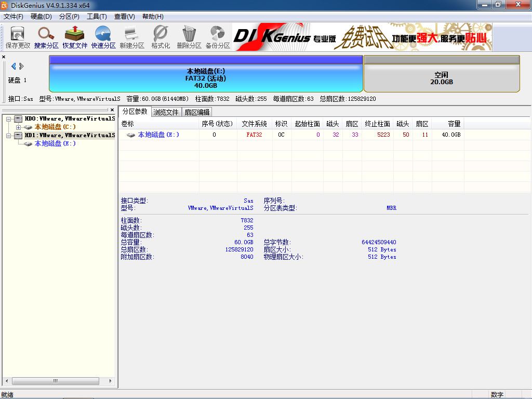Click the DiskGenius 专业版 free trial banner

[x=362, y=37]
